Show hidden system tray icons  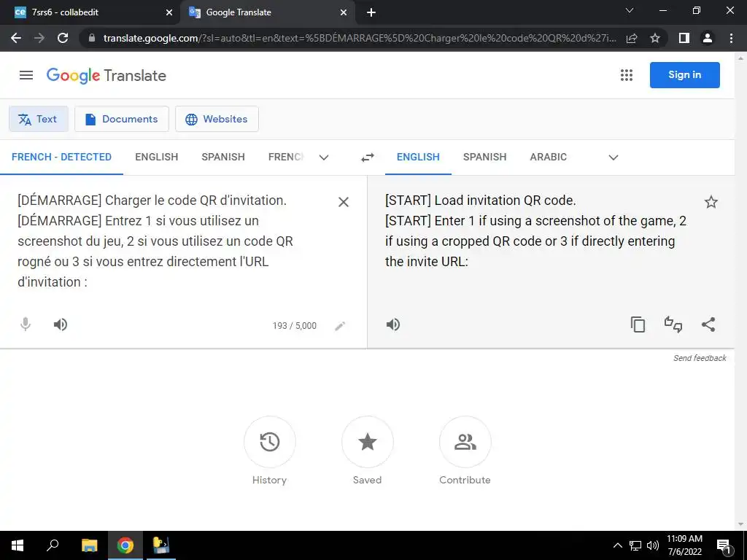point(617,545)
